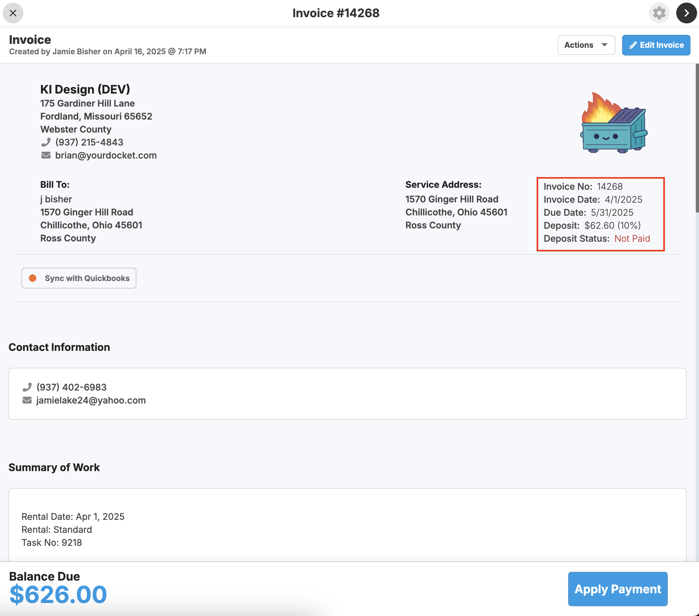Click the vertical scrollbar thumb
Image resolution: width=699 pixels, height=616 pixels.
697,138
